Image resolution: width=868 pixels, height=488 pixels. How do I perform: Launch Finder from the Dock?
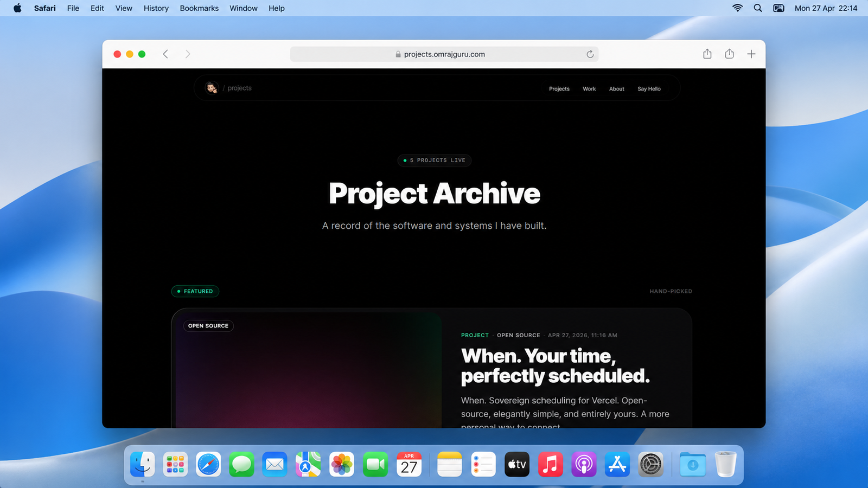(142, 464)
